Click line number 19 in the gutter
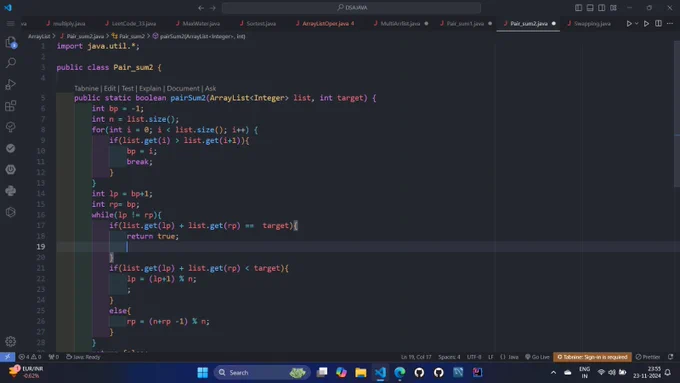Screen dimensions: 680x383 pyautogui.click(x=41, y=246)
